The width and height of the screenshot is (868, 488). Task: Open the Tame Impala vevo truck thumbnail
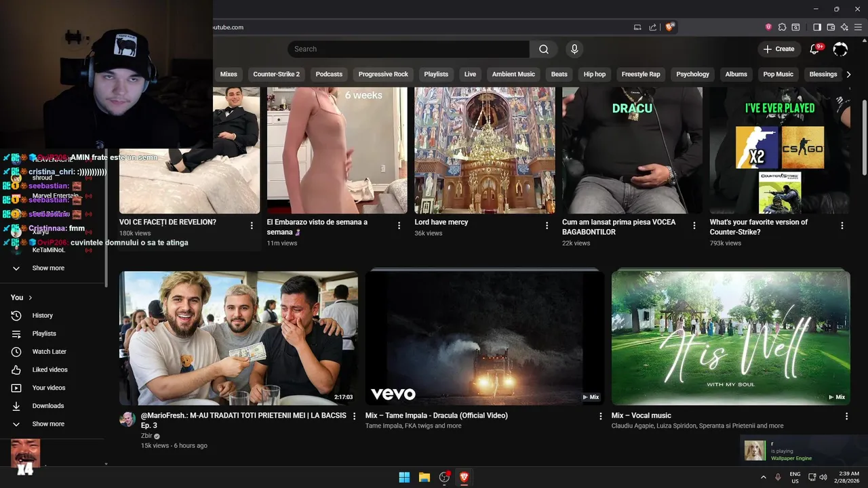coord(485,338)
